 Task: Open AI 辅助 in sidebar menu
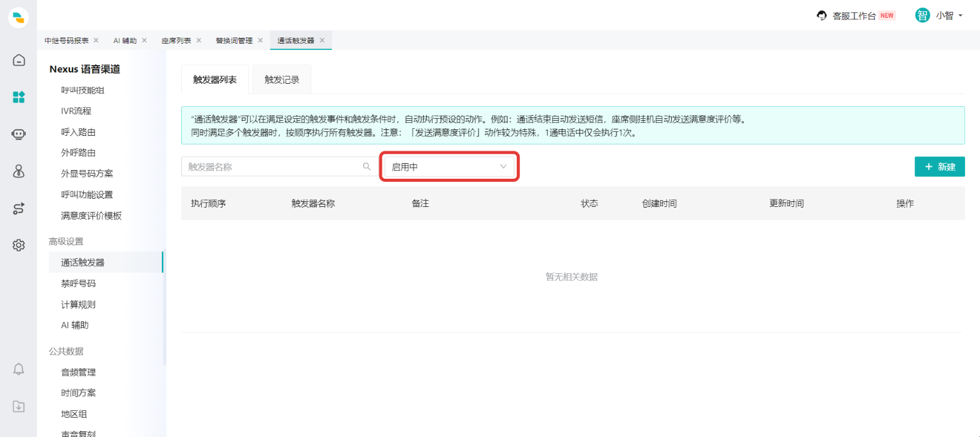(75, 325)
